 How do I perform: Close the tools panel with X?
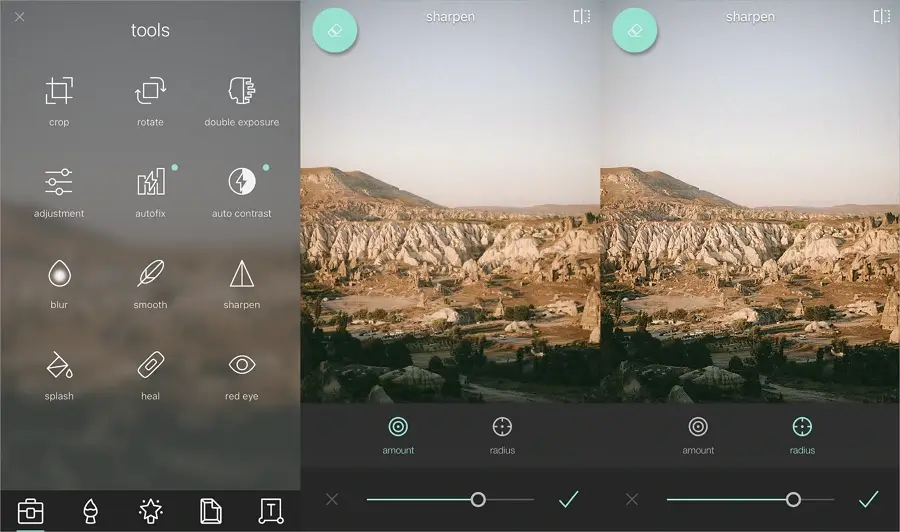20,17
